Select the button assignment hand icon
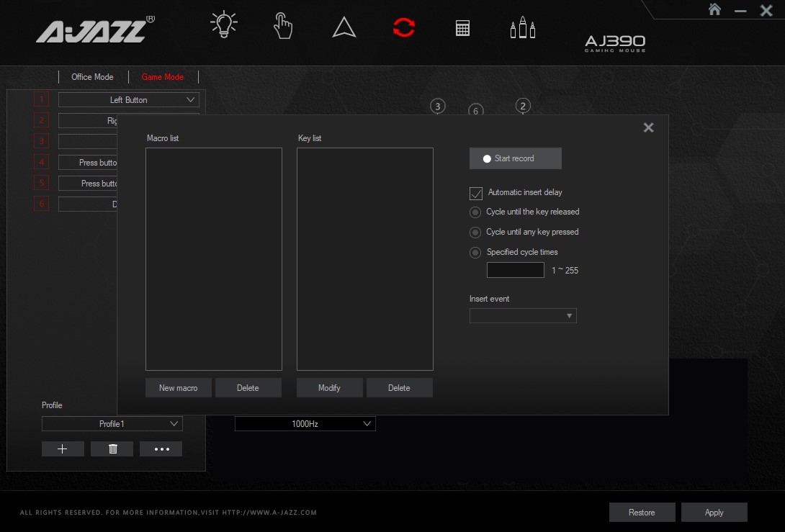Viewport: 785px width, 532px height. click(283, 26)
